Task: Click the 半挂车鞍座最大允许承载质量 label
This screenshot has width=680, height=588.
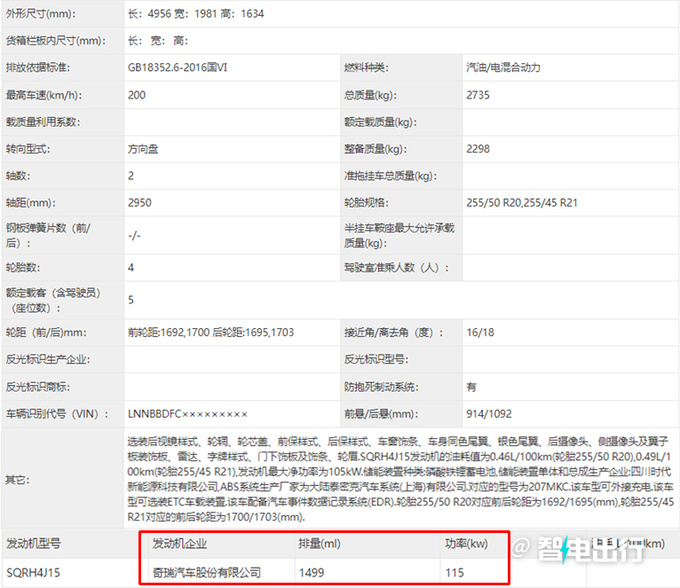Action: [x=399, y=235]
